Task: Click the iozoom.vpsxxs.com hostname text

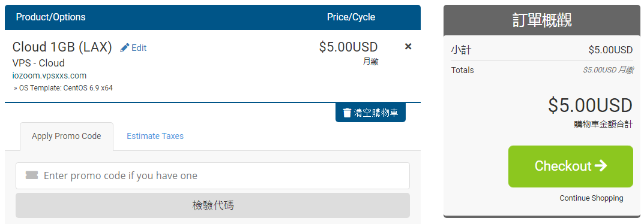Action: click(x=49, y=75)
